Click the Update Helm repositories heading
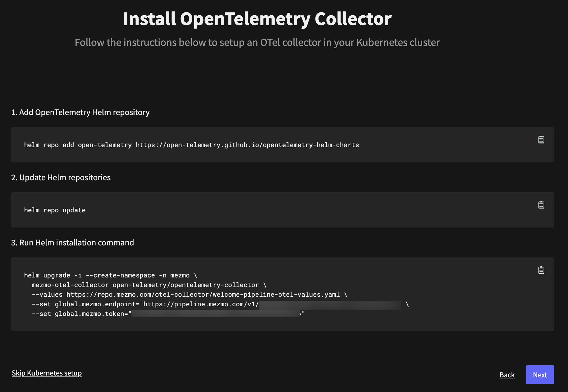Screen dimensions: 568x392 (x=61, y=178)
